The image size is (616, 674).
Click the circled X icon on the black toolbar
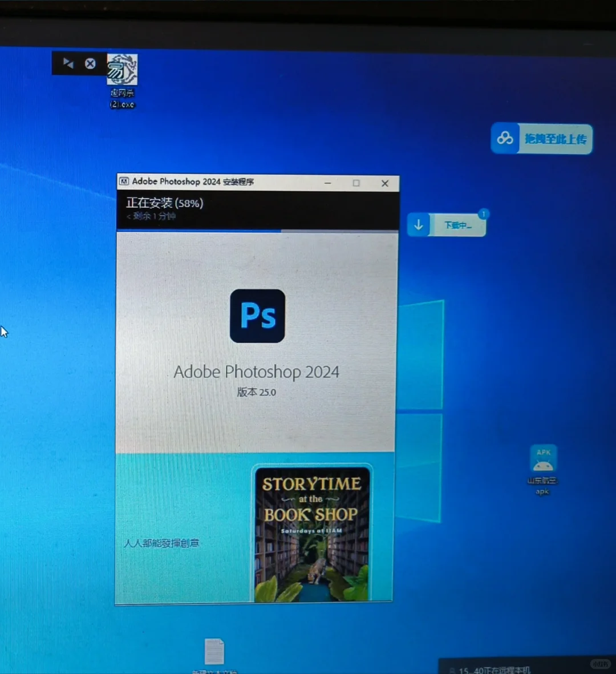pos(90,63)
